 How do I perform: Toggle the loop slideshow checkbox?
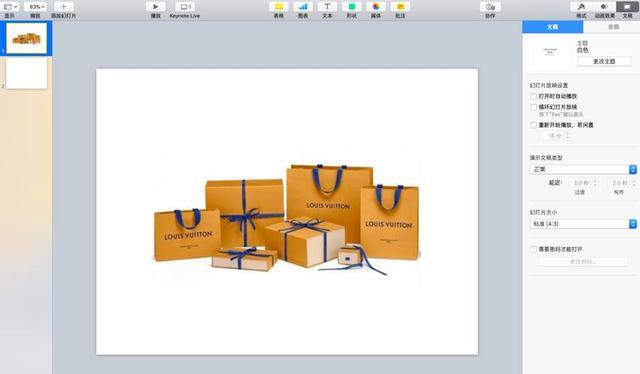533,107
